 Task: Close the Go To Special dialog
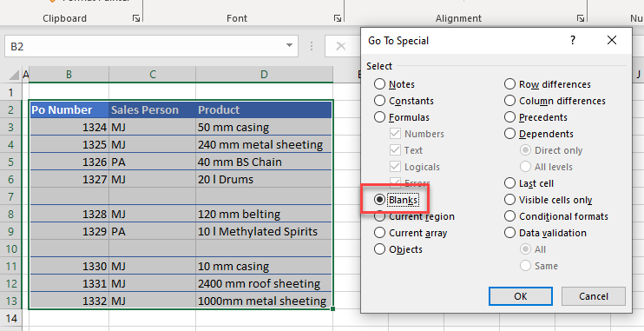coord(612,40)
